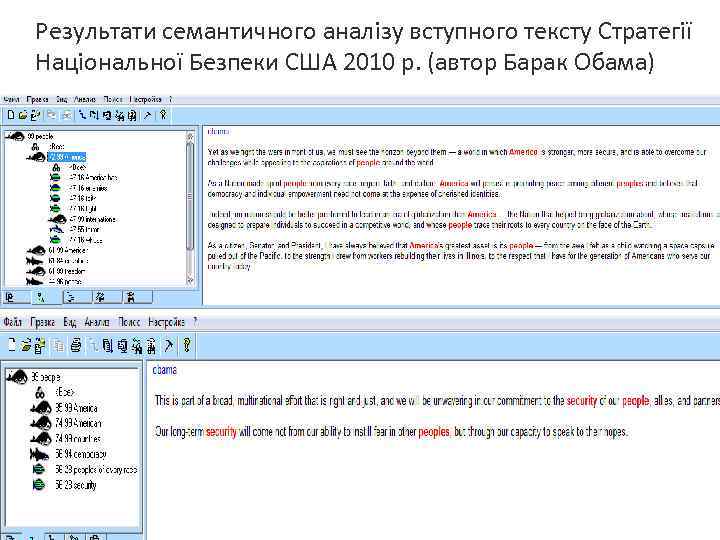
Task: Click upper tree vertical scrollbar thumb
Action: 190,196
